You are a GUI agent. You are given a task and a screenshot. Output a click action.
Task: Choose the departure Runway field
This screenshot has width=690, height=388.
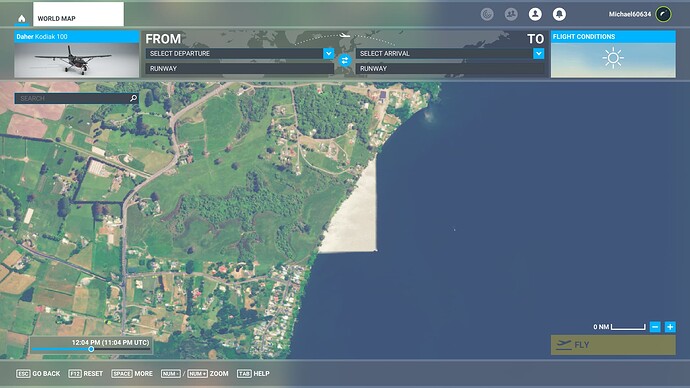coord(240,68)
